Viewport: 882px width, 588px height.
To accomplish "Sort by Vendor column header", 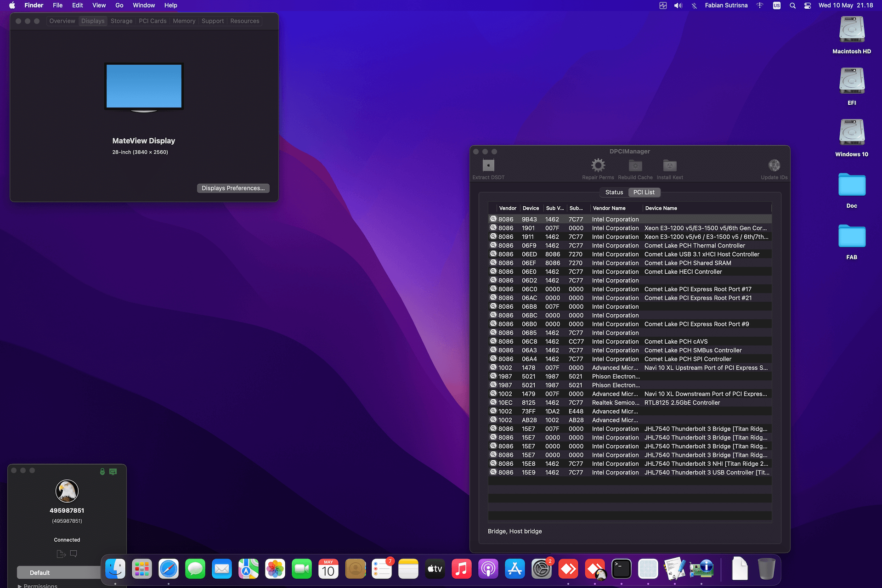I will (508, 208).
